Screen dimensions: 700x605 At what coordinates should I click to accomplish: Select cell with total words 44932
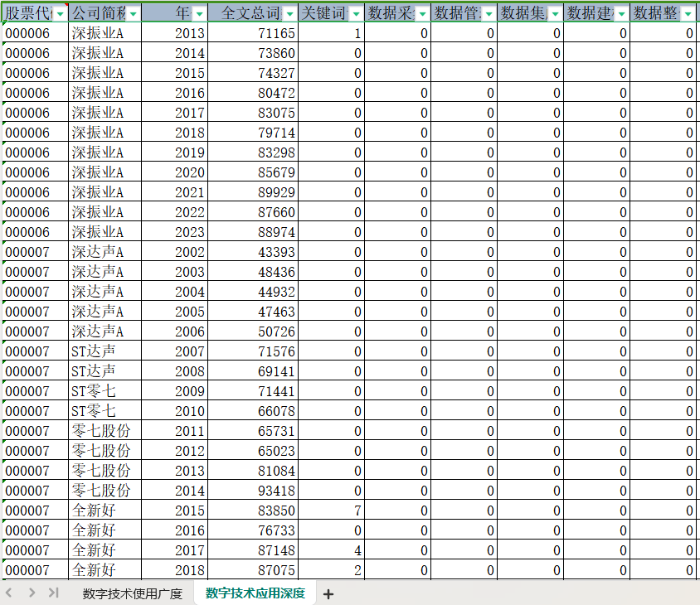click(253, 292)
